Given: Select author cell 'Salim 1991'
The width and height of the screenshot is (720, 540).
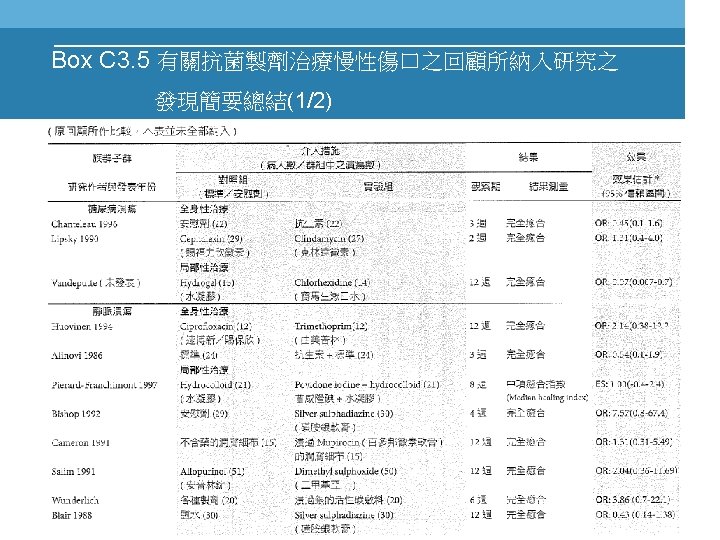Looking at the screenshot, I should click(73, 472).
